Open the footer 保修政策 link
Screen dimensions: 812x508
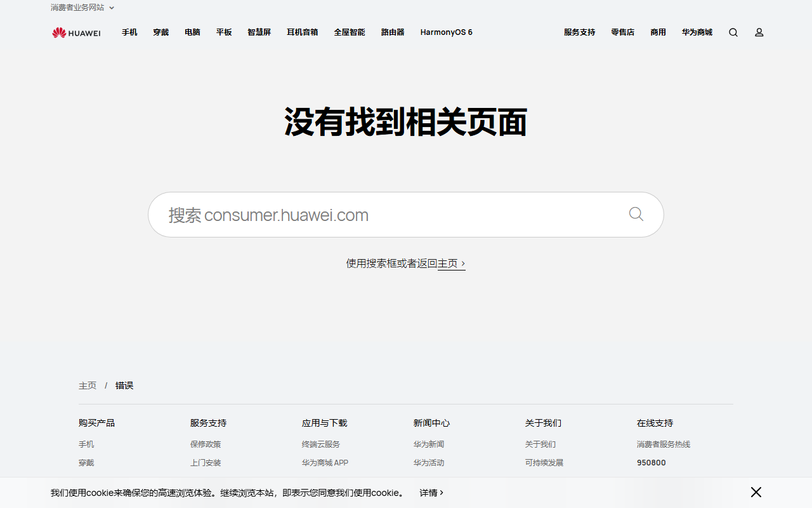click(x=206, y=444)
